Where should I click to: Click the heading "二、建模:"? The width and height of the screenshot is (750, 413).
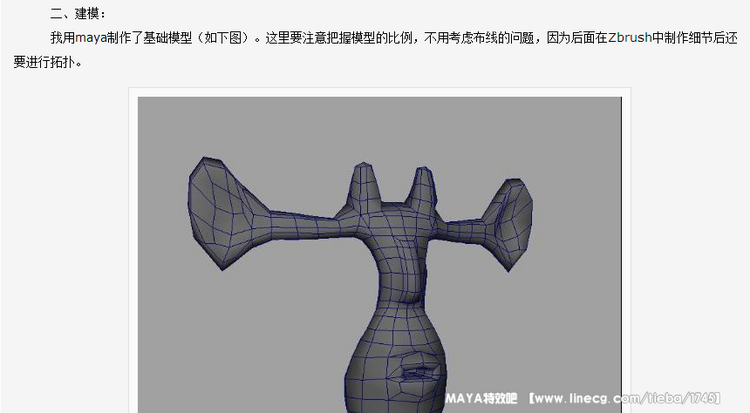[78, 14]
